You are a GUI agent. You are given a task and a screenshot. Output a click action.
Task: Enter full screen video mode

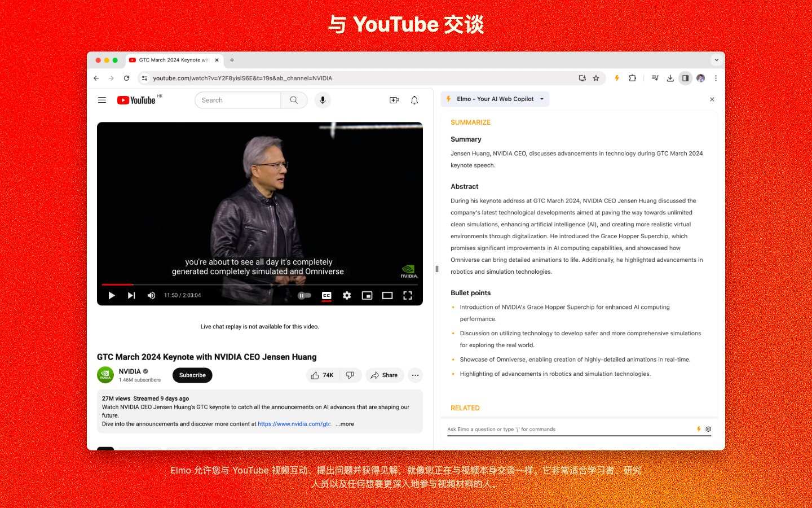[x=408, y=295]
